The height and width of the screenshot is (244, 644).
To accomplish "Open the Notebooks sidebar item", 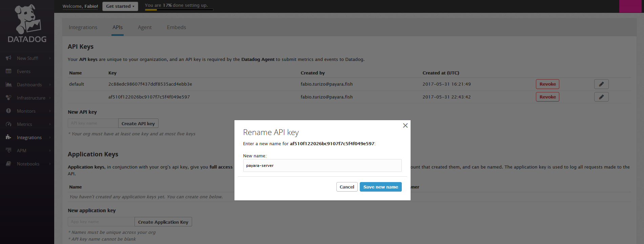I will [x=28, y=164].
